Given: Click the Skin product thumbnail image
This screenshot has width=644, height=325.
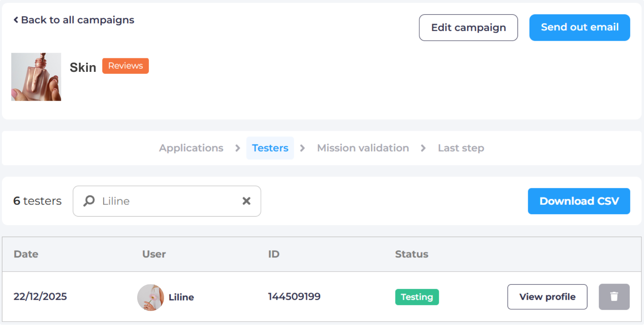Looking at the screenshot, I should click(x=36, y=77).
